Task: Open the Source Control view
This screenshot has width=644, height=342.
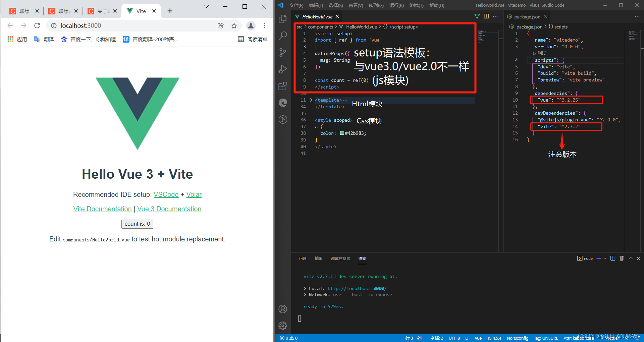Action: (x=283, y=52)
